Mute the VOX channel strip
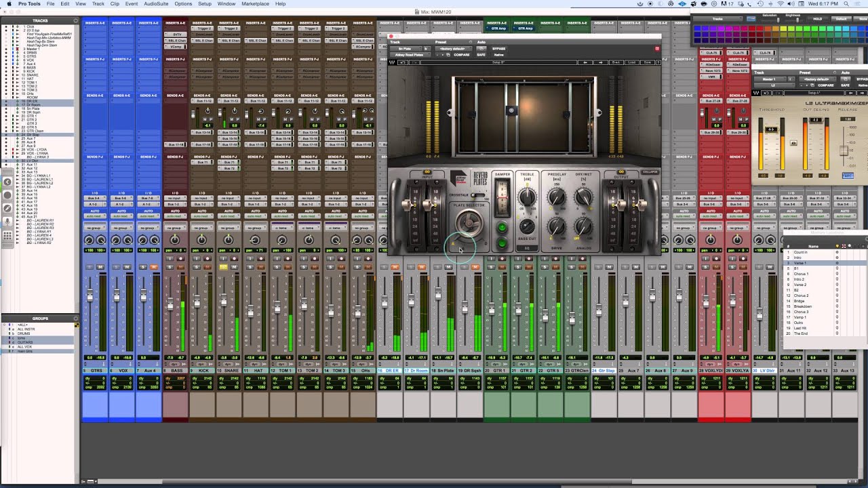The width and height of the screenshot is (868, 488). coord(127,267)
